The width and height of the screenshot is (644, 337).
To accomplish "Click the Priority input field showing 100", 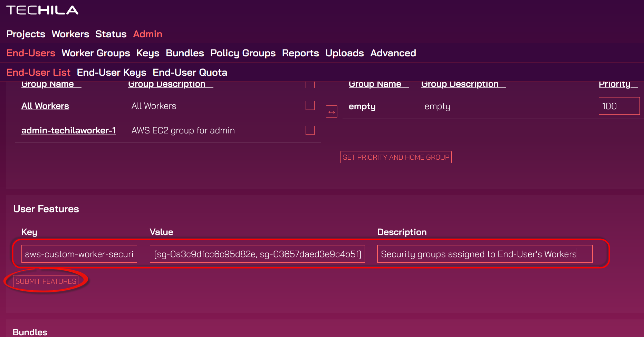I will tap(618, 106).
